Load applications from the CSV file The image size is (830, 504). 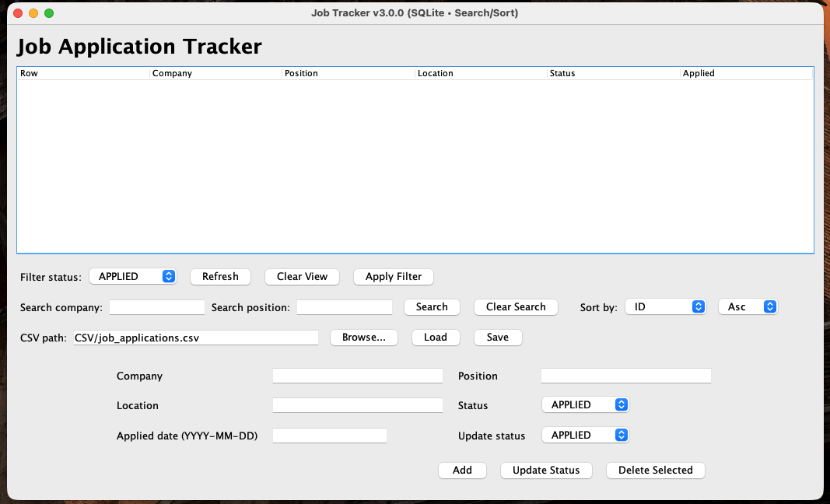click(435, 337)
